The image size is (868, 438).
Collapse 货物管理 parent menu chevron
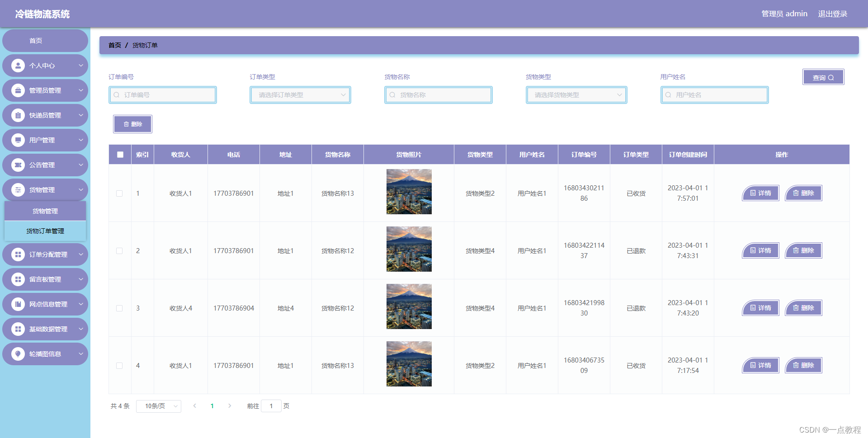point(81,190)
